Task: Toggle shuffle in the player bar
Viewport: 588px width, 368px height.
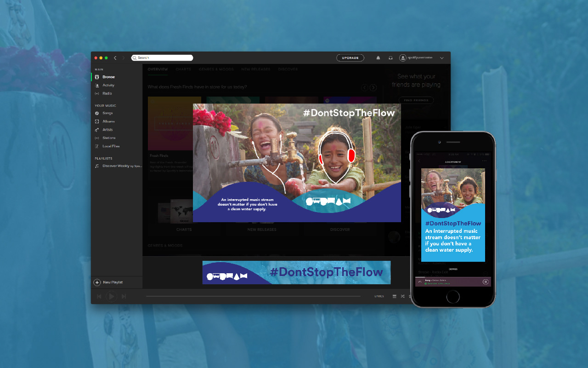Action: click(x=402, y=297)
